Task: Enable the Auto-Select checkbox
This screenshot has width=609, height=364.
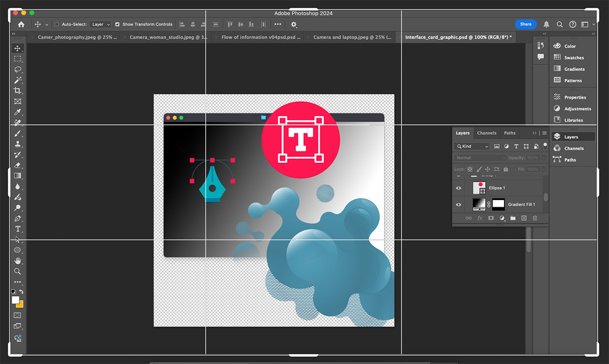Action: tap(57, 24)
